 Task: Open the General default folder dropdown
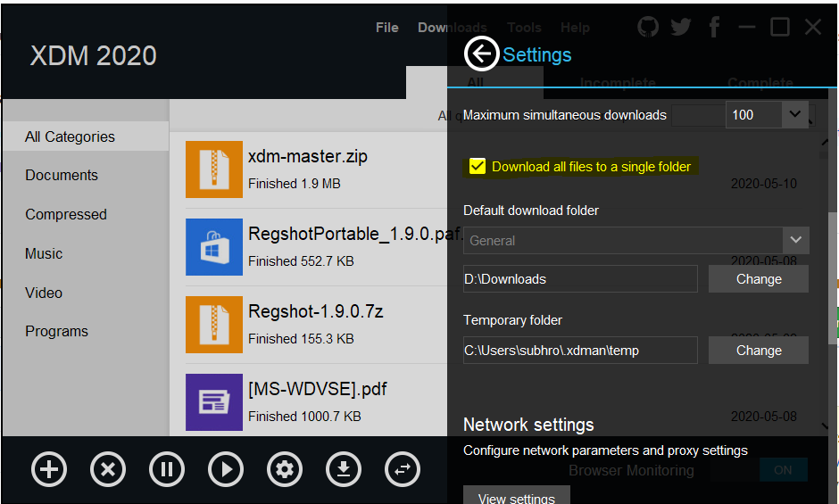pyautogui.click(x=636, y=240)
